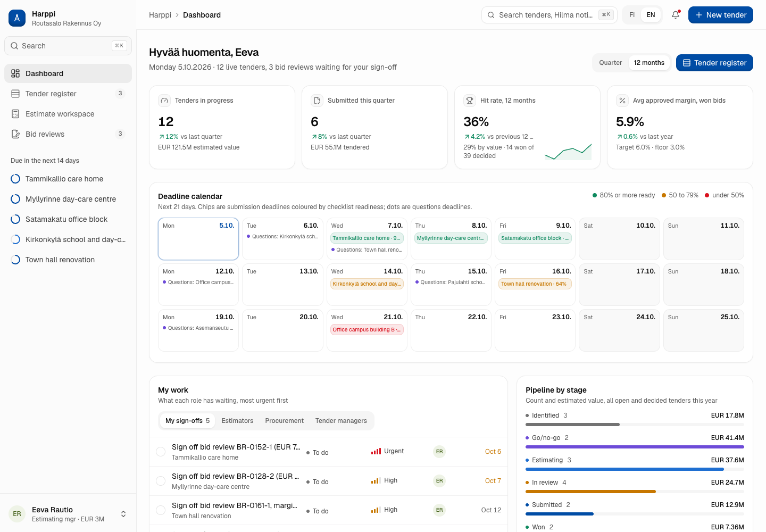The image size is (766, 532).
Task: Click the 80% or more ready legend
Action: [624, 195]
